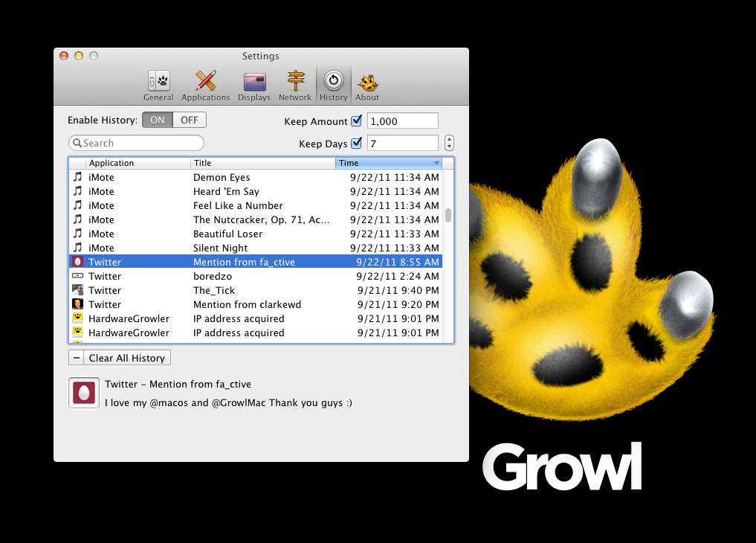Click avatar icon beside The_Tick row
Viewport: 756px width, 543px height.
[x=77, y=290]
